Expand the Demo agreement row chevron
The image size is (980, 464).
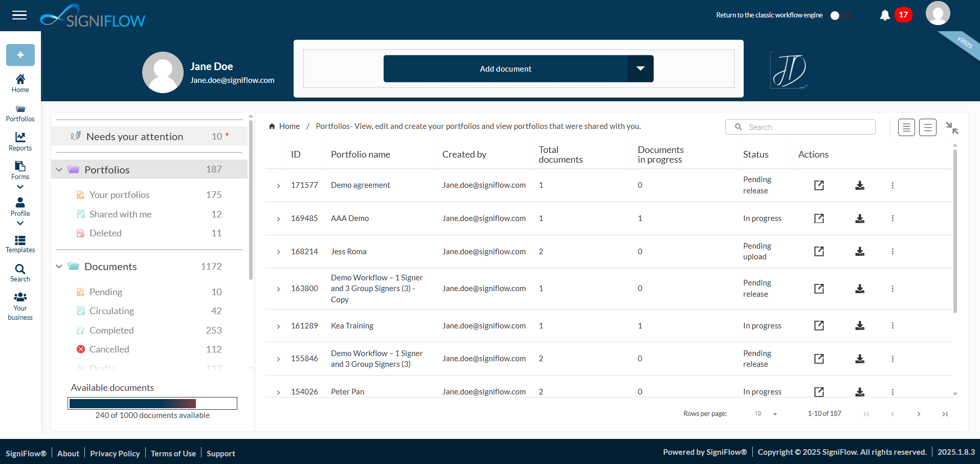click(279, 185)
